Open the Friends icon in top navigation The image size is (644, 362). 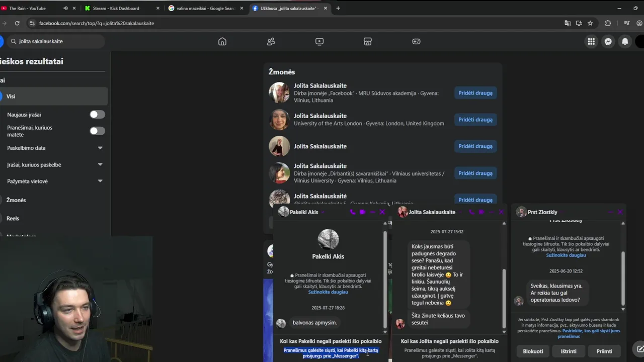(x=271, y=42)
